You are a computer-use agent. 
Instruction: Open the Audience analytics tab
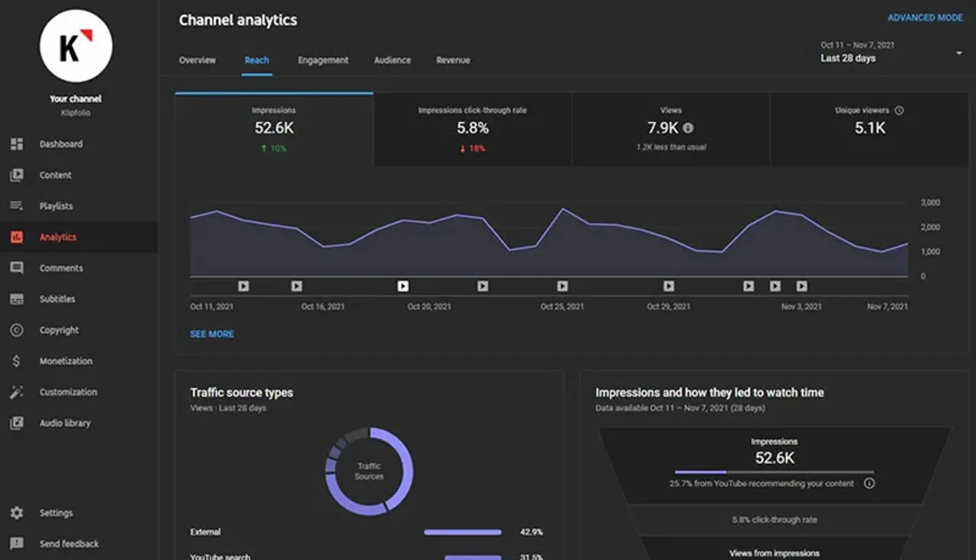[x=392, y=59]
